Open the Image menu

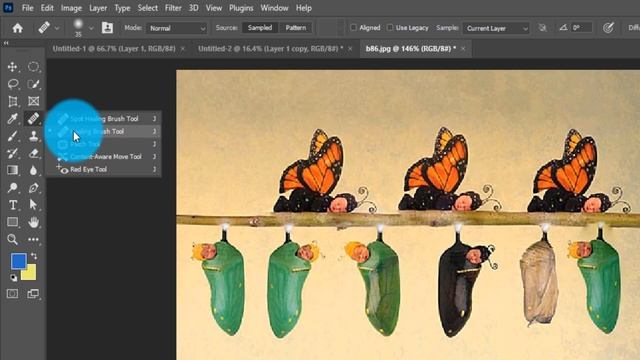pyautogui.click(x=71, y=8)
